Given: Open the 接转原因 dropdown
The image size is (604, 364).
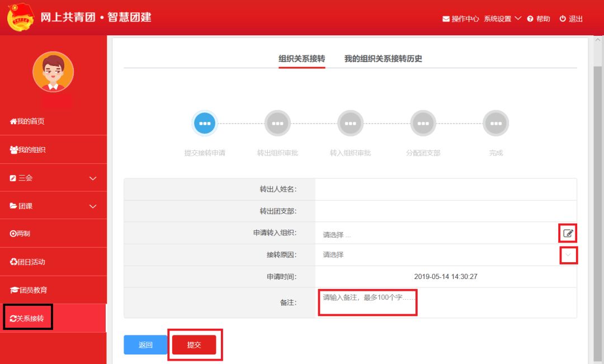Looking at the screenshot, I should (x=569, y=255).
